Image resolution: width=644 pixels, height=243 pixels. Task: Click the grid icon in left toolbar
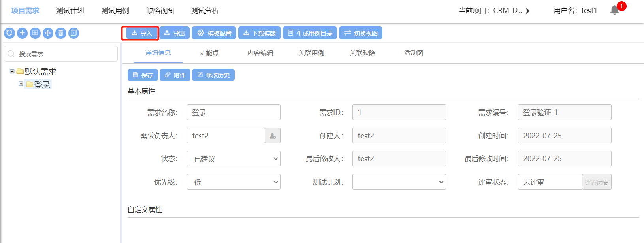pos(35,33)
